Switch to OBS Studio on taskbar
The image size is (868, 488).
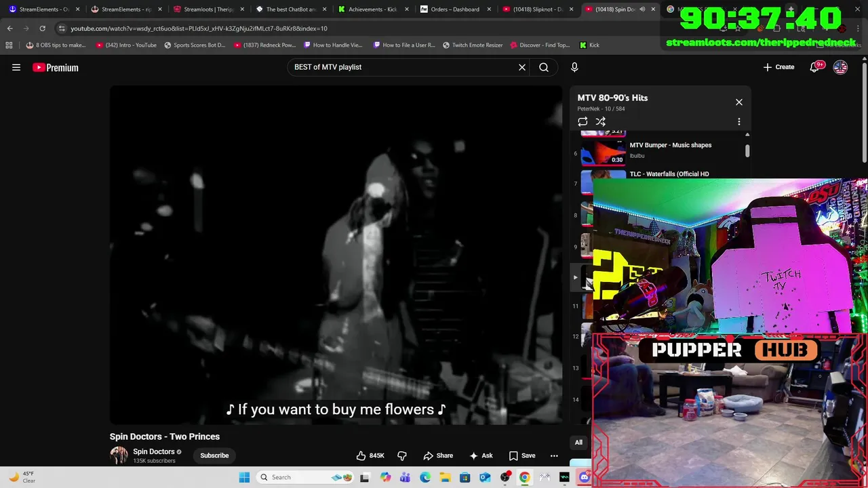(x=505, y=477)
